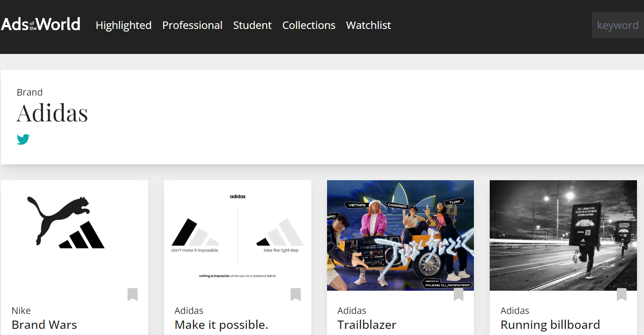
Task: Open the Highlighted section
Action: pyautogui.click(x=123, y=25)
